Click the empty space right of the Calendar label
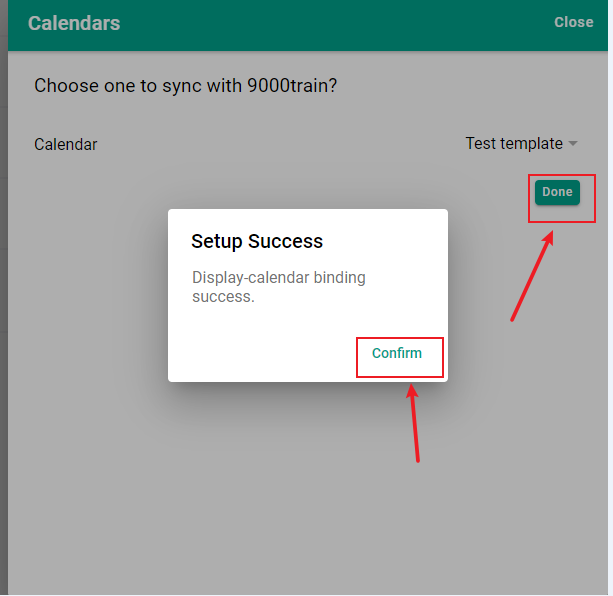Viewport: 613px width, 596px height. (x=281, y=144)
